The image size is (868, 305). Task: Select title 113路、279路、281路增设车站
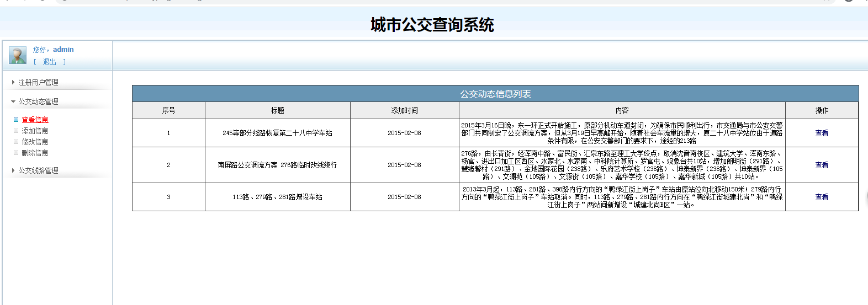point(277,197)
